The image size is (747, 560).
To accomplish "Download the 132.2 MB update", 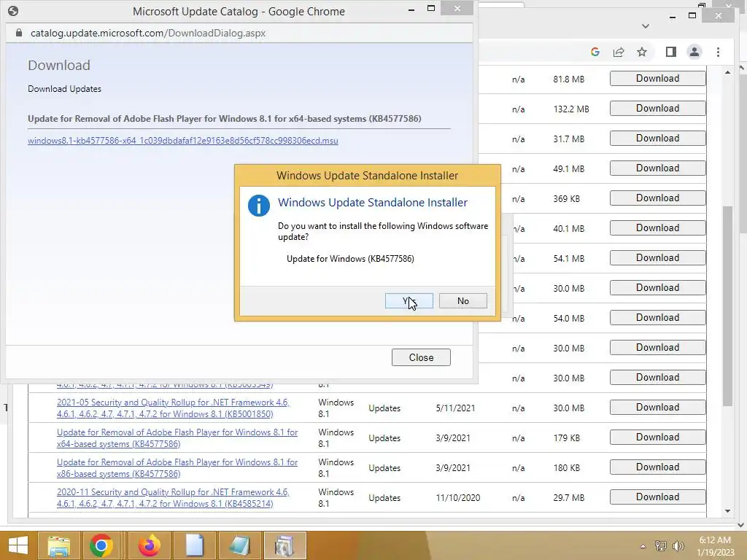I will click(x=657, y=109).
